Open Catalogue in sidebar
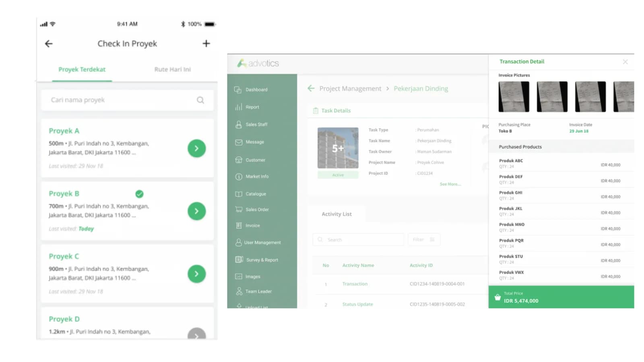 point(250,194)
